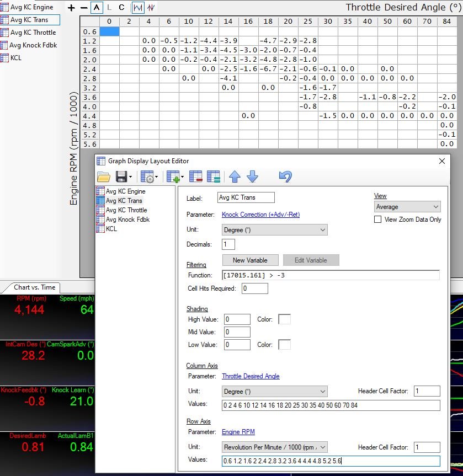Select the 'C' mode toggle above the table
The image size is (463, 476).
tap(121, 8)
